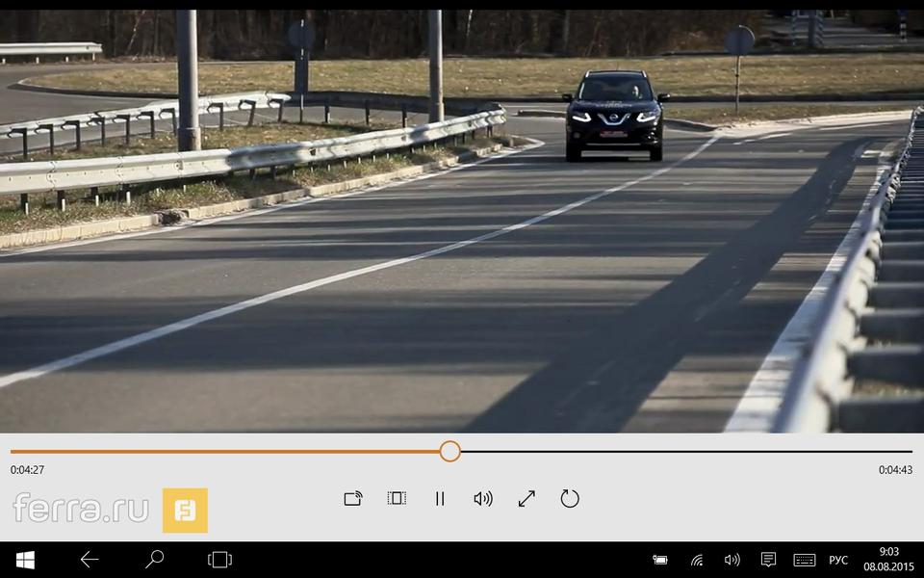Screen dimensions: 924x578
Task: Go back using taskbar Back arrow
Action: point(90,560)
